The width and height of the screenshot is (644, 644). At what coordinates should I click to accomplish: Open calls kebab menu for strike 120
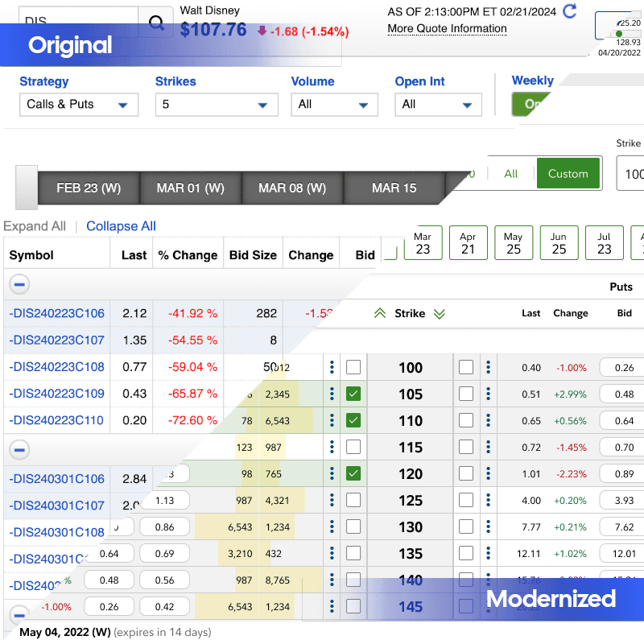point(332,473)
